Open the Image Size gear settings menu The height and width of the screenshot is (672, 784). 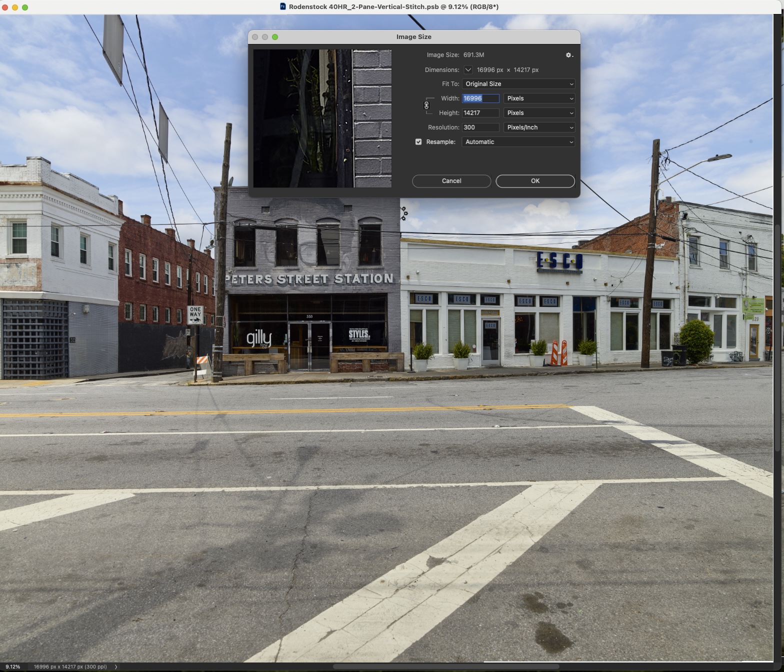pos(569,55)
